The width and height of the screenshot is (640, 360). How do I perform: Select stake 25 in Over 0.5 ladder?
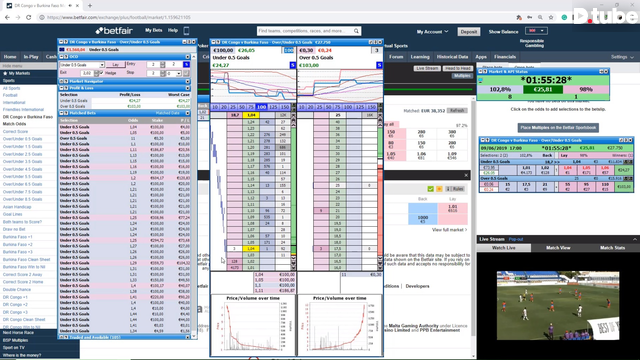click(x=320, y=107)
